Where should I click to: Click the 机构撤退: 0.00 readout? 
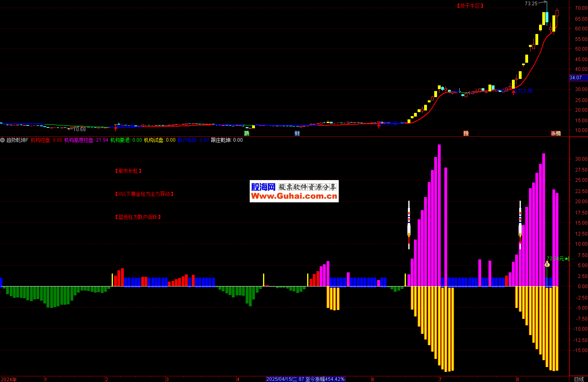126,140
